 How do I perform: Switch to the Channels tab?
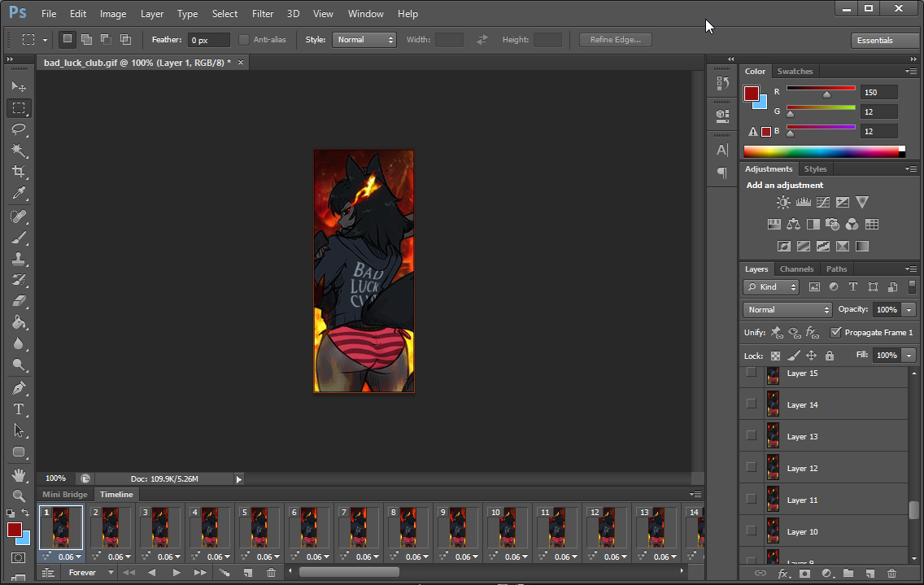[x=797, y=269]
